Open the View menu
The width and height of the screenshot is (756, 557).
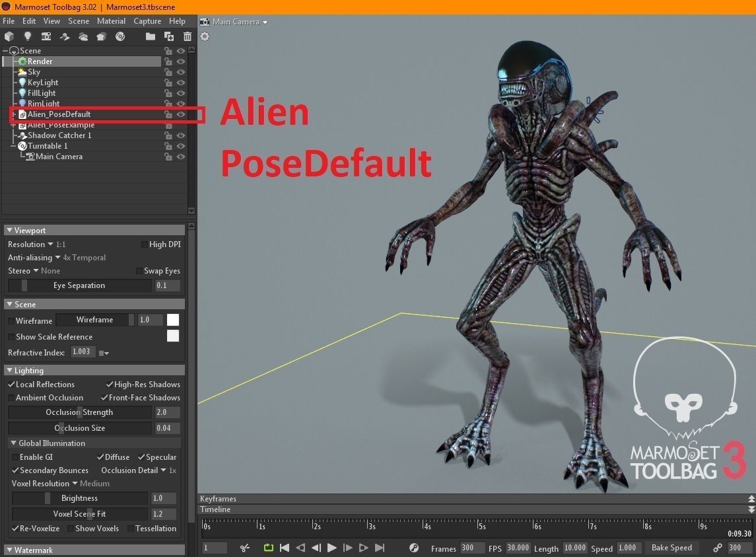coord(52,21)
